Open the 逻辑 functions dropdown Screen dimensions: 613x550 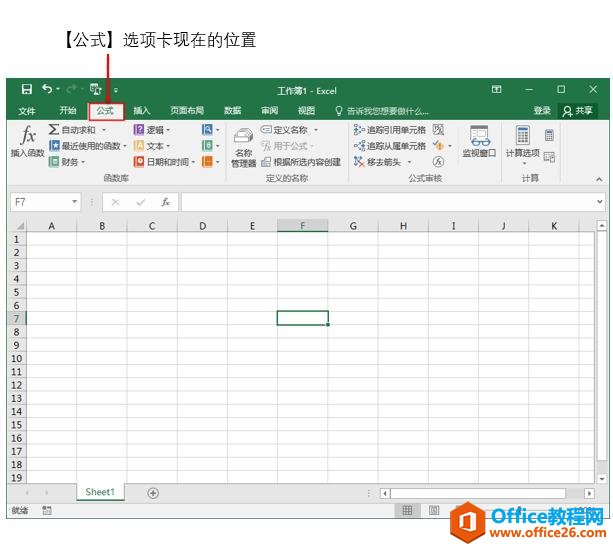click(x=152, y=130)
